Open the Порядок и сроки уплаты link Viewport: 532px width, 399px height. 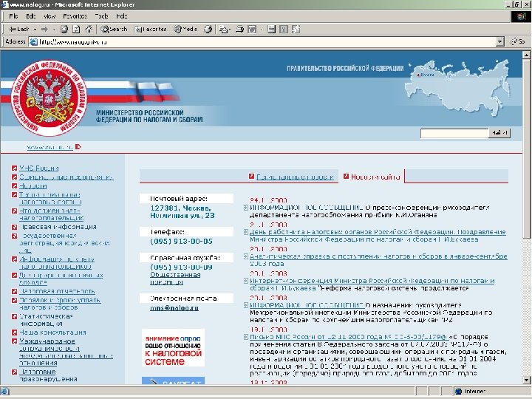[60, 304]
